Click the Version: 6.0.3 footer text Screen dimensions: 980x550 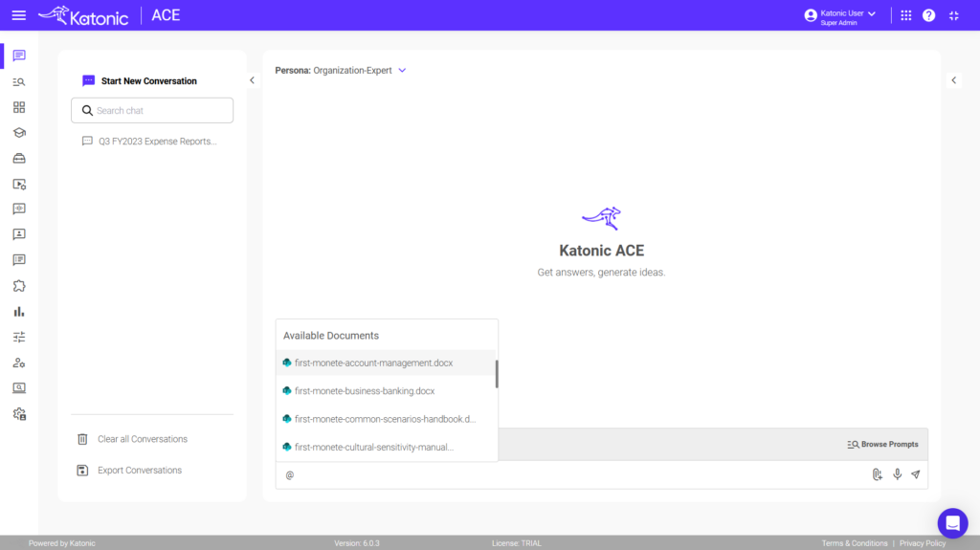pos(357,543)
